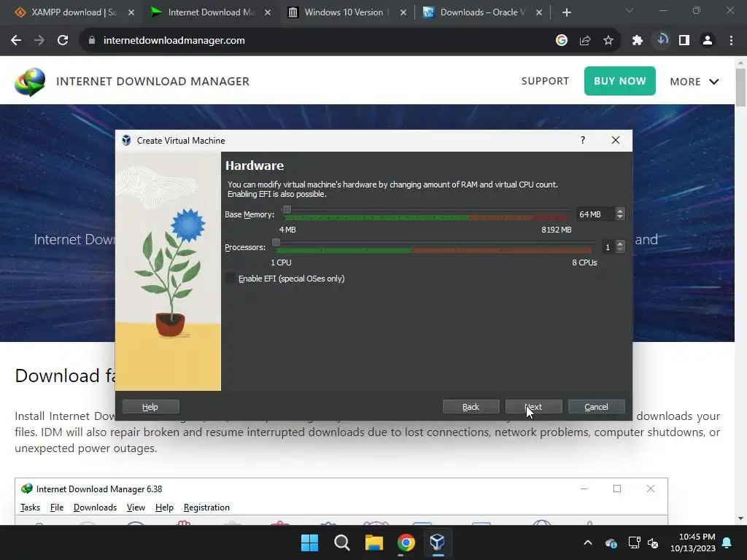This screenshot has height=560, width=747.
Task: Enable EFI (special OSes only) checkbox
Action: 231,279
